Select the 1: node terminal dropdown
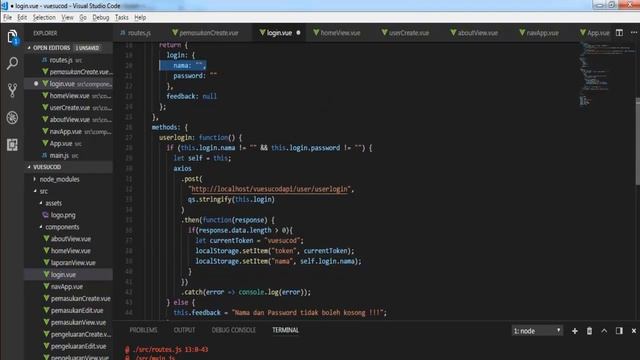Viewport: 640px width, 360px height. click(x=537, y=331)
